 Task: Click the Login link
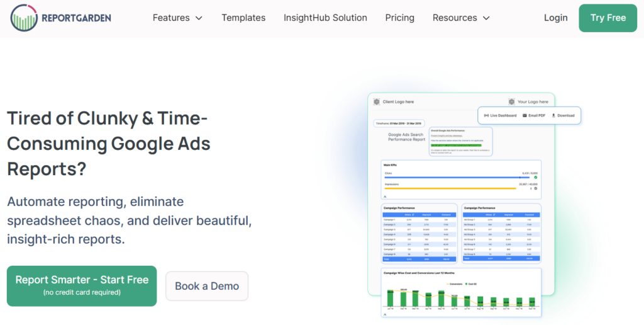point(556,18)
